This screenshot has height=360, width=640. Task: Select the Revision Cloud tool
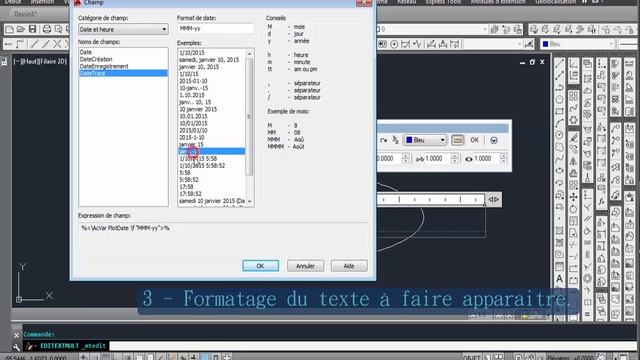[560, 147]
